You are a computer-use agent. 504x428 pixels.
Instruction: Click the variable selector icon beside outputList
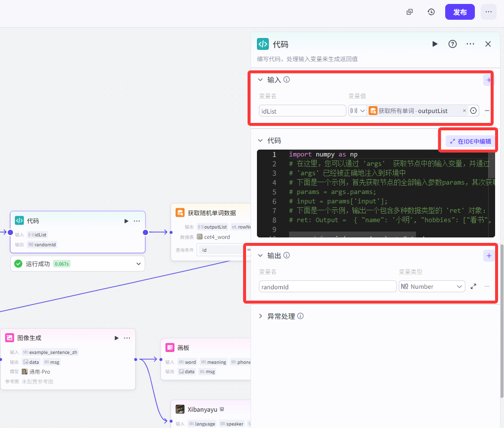(473, 111)
